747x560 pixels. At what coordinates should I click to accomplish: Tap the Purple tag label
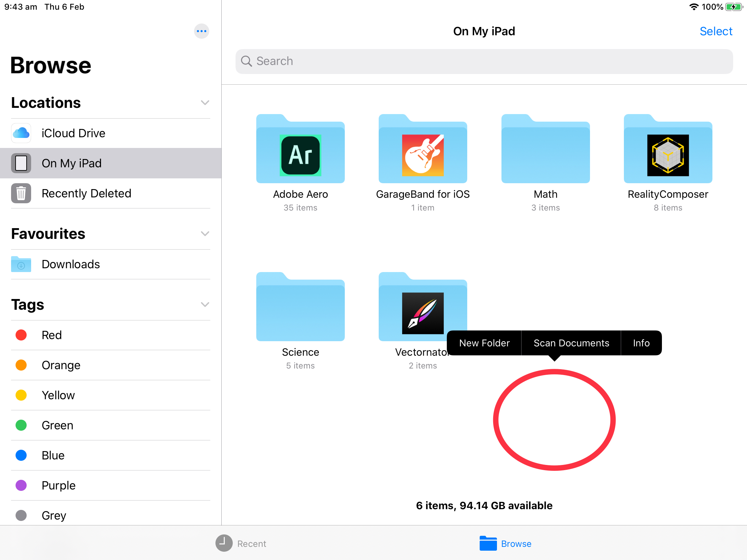click(x=58, y=485)
